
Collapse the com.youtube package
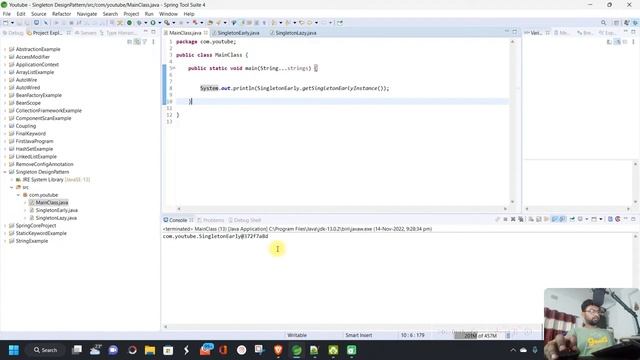point(18,195)
